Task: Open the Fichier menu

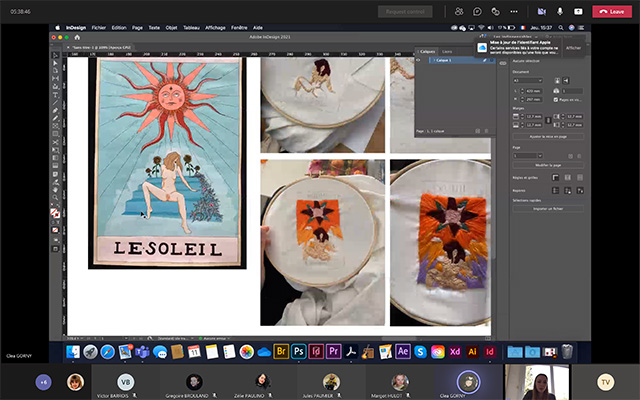Action: (98, 28)
